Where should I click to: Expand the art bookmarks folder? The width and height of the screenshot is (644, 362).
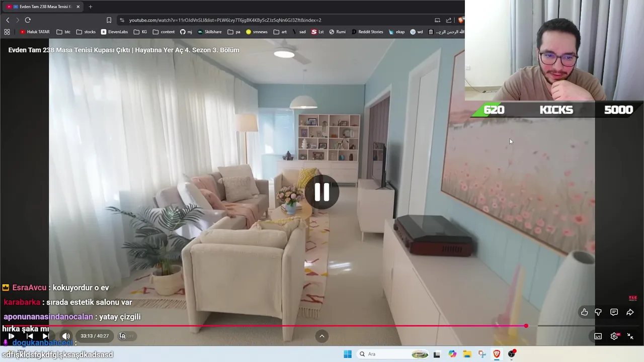280,32
